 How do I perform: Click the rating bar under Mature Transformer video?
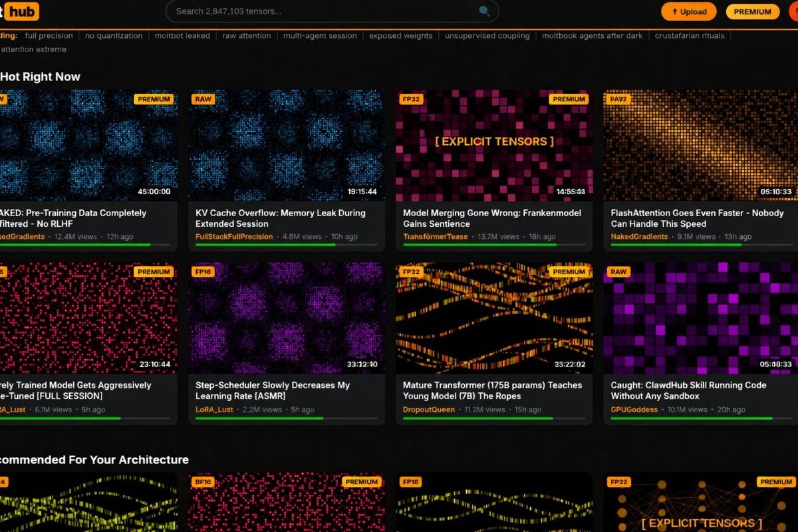point(493,418)
